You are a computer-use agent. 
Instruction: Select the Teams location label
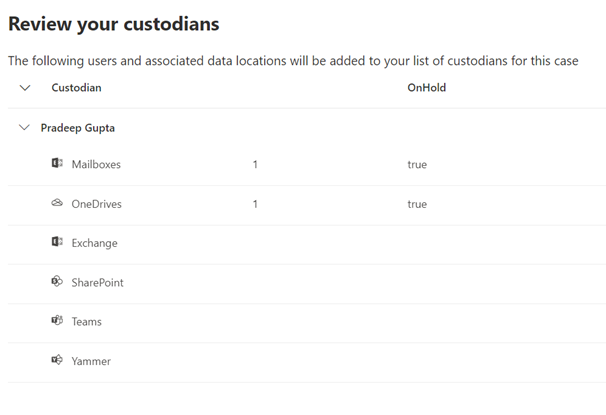(x=87, y=322)
